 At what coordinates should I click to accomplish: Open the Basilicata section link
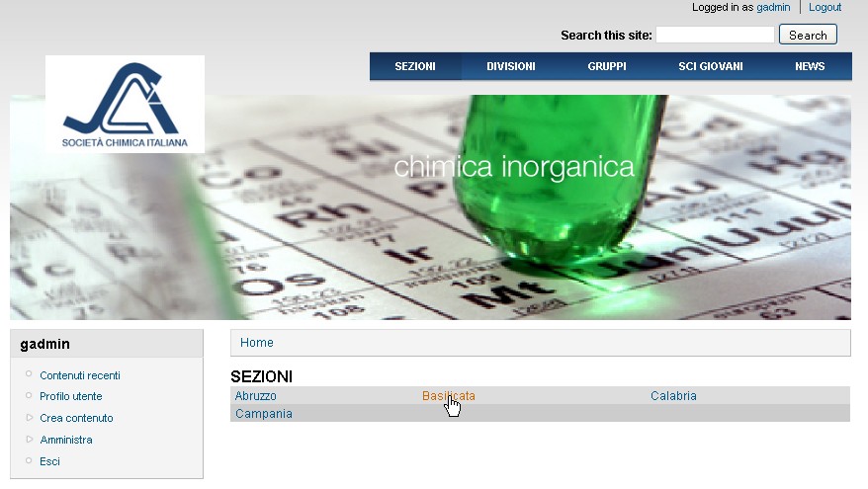(x=449, y=395)
